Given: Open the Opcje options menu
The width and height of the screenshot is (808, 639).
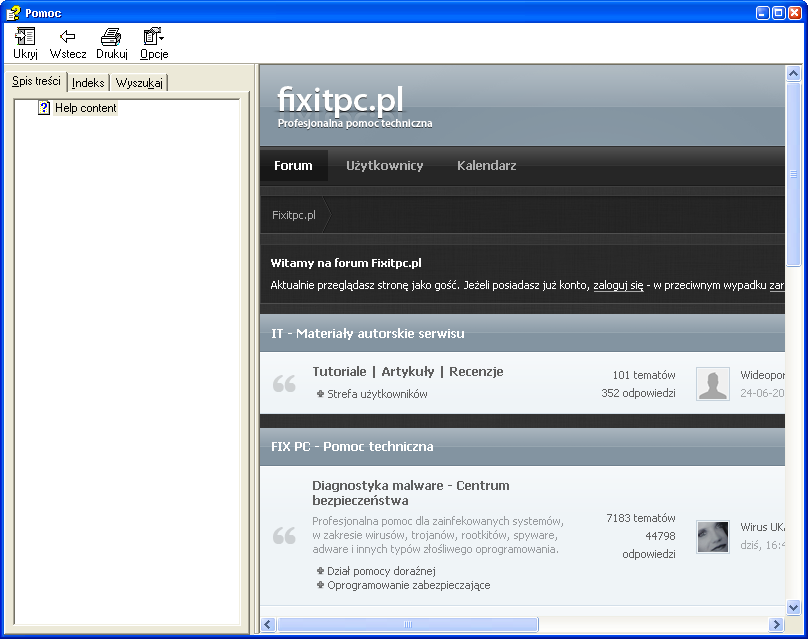Looking at the screenshot, I should coord(154,43).
